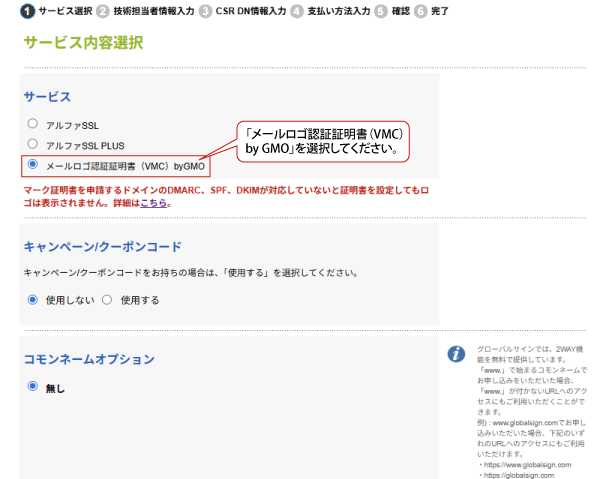603x479 pixels.
Task: Click the https://www.globalsign.com example URL text
Action: (527, 465)
